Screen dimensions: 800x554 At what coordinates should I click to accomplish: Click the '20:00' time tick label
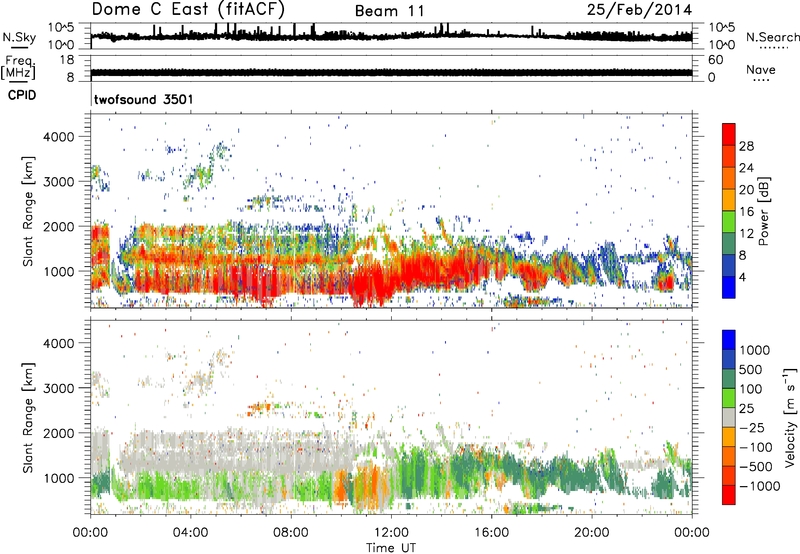tap(592, 532)
